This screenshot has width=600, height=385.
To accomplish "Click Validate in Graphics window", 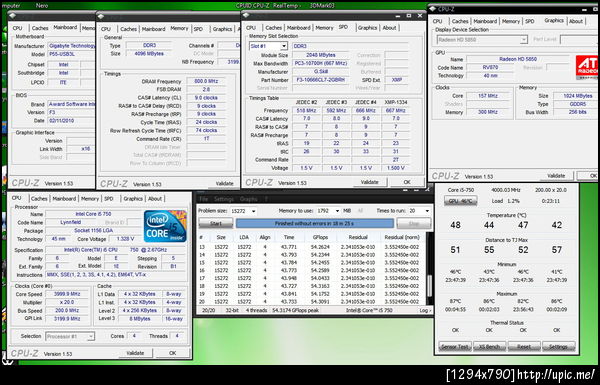I will pyautogui.click(x=556, y=176).
